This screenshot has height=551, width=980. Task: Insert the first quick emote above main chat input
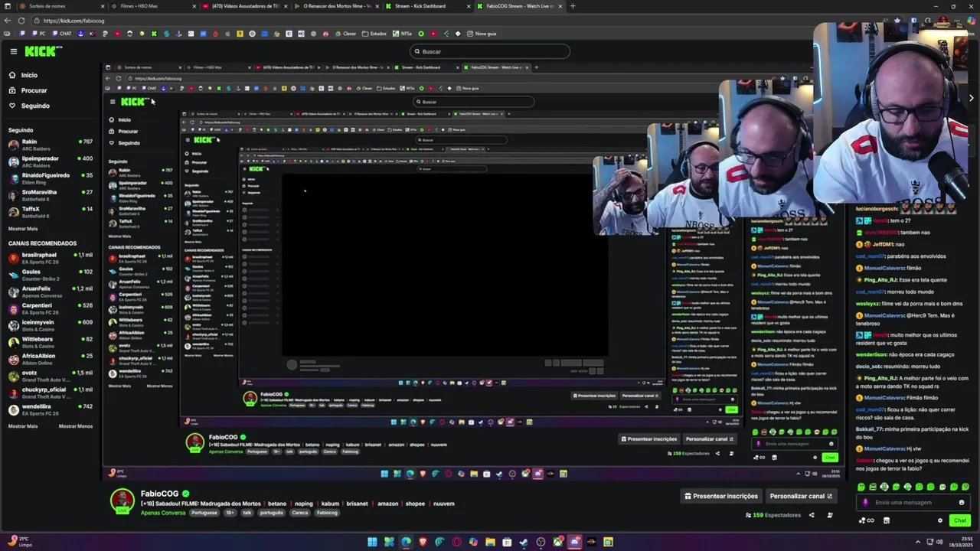coord(861,487)
